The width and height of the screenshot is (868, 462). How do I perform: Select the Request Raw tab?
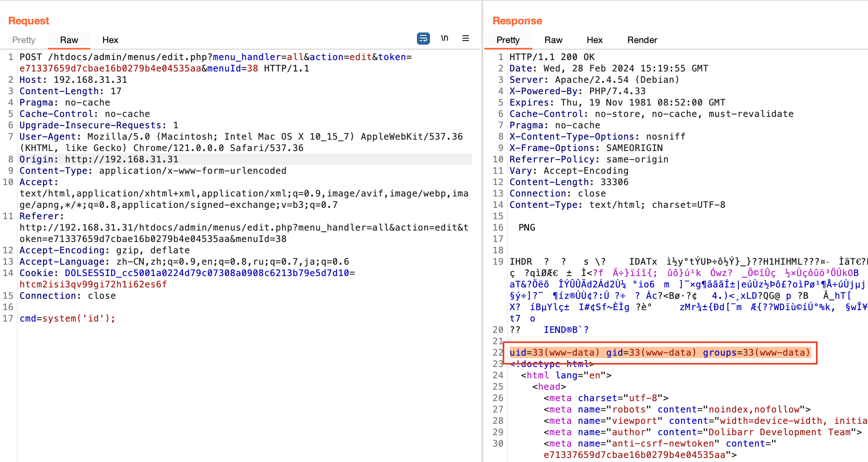tap(69, 40)
